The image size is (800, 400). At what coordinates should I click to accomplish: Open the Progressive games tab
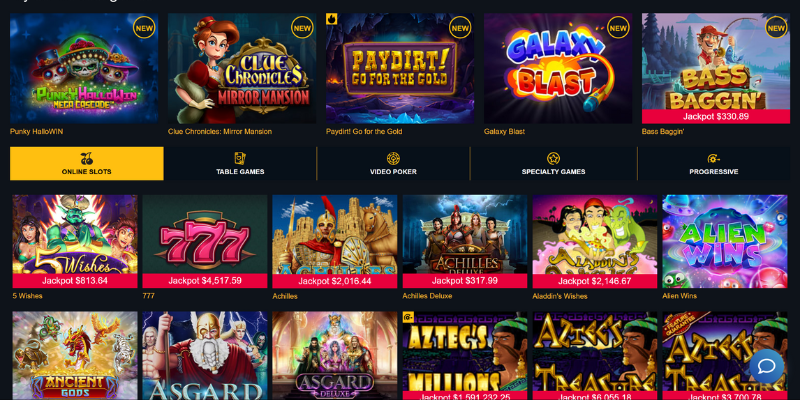tap(714, 163)
